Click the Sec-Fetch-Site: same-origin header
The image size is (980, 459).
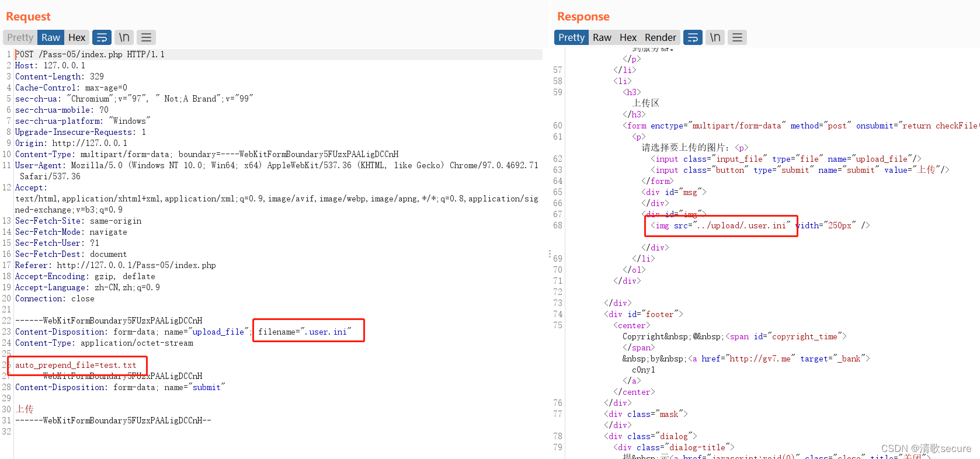78,221
